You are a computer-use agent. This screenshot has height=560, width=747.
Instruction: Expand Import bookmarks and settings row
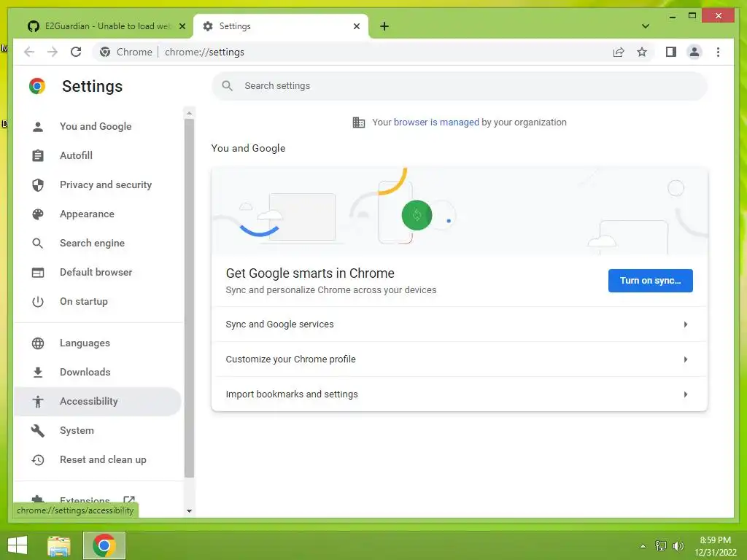(460, 394)
